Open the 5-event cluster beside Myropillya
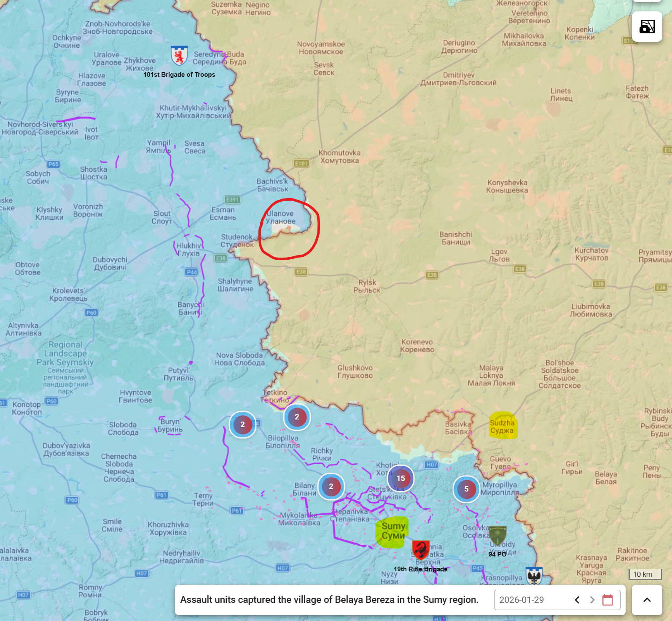Screen dimensions: 672x621 [x=466, y=489]
